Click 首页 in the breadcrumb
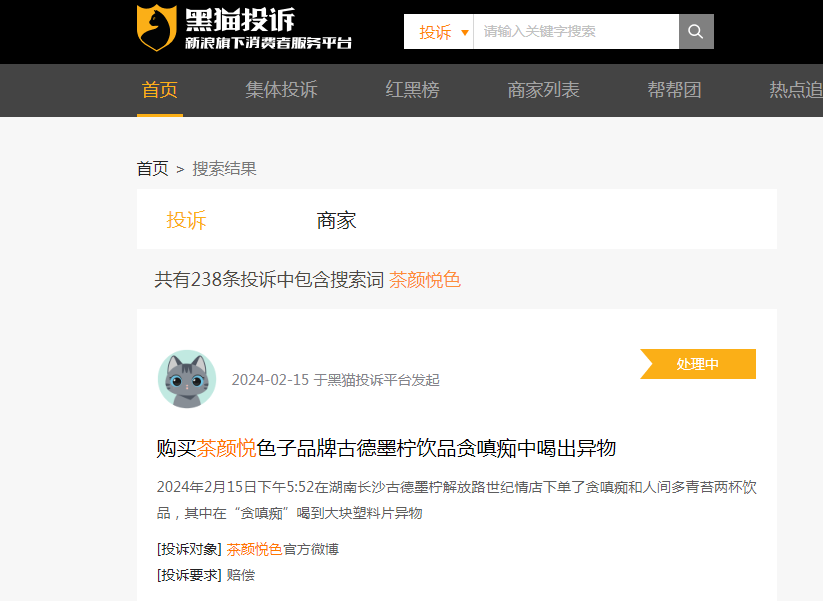The image size is (823, 601). (x=152, y=168)
